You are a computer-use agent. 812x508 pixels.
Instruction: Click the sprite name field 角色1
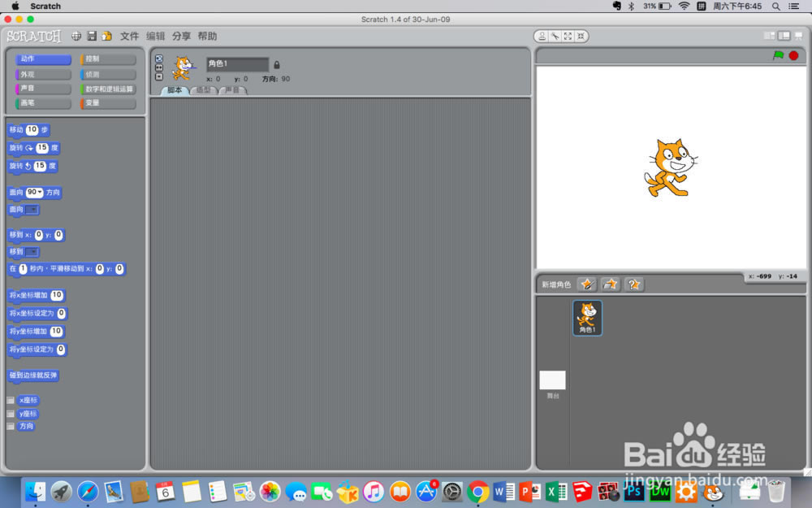coord(237,63)
